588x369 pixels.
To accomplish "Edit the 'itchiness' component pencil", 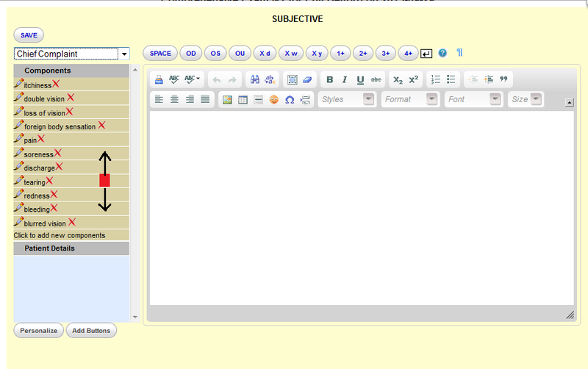I will click(x=18, y=84).
